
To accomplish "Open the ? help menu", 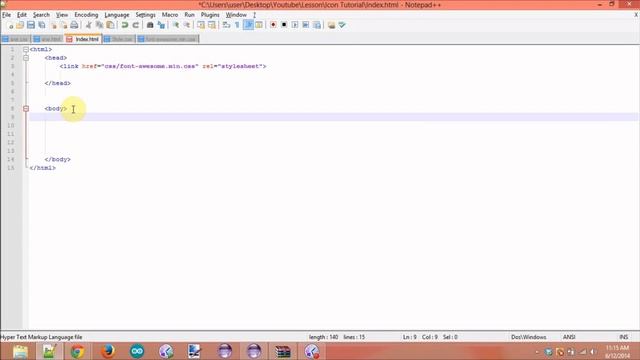I will coord(254,15).
